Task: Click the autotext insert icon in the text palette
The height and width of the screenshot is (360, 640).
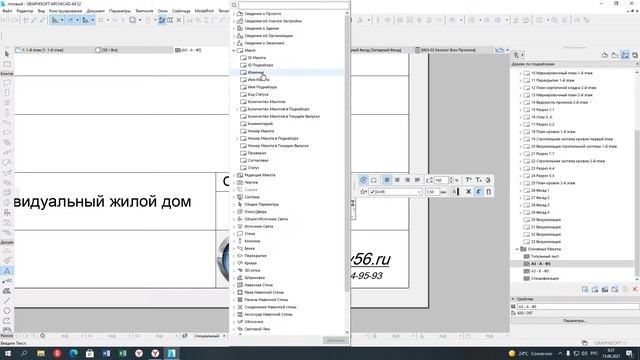Action: click(x=363, y=180)
